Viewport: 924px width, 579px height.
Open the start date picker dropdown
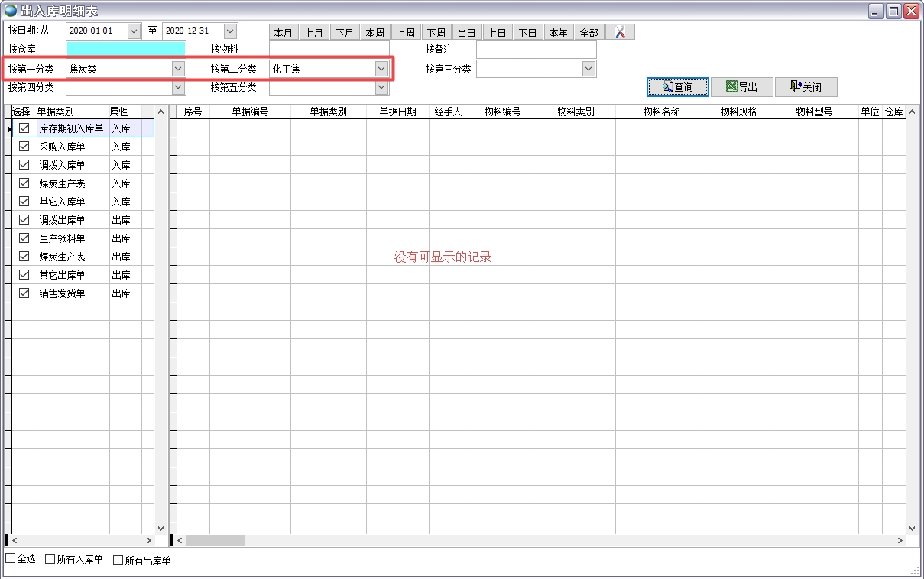coord(134,31)
